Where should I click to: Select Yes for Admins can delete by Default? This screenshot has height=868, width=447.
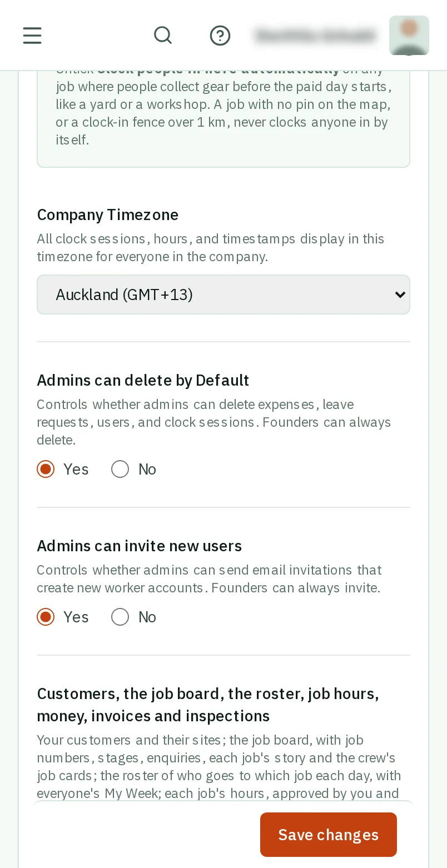coord(46,469)
